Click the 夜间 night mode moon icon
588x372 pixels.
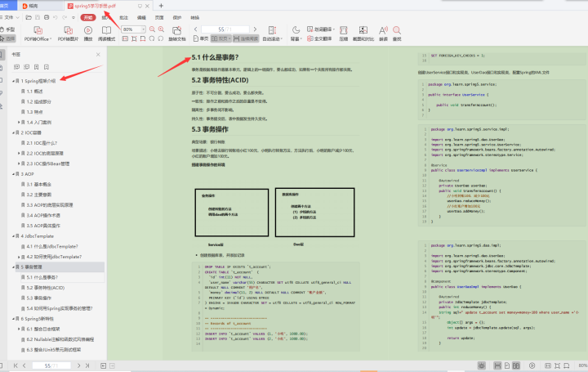pyautogui.click(x=296, y=29)
